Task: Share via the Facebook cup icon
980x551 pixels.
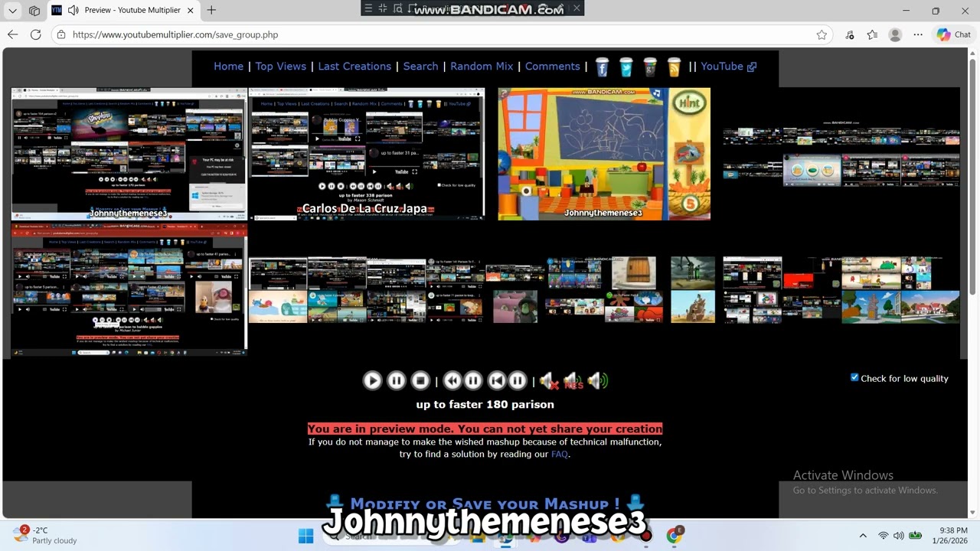Action: point(602,67)
